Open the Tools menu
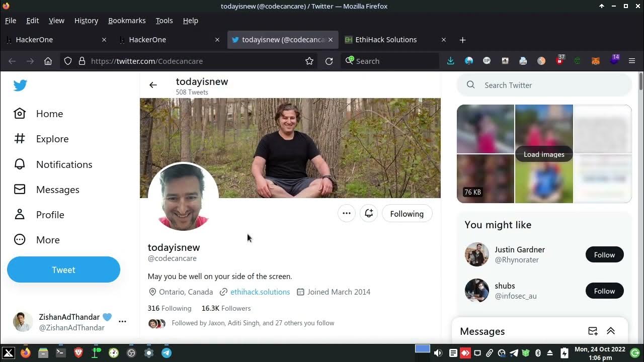The image size is (644, 362). pos(164,21)
